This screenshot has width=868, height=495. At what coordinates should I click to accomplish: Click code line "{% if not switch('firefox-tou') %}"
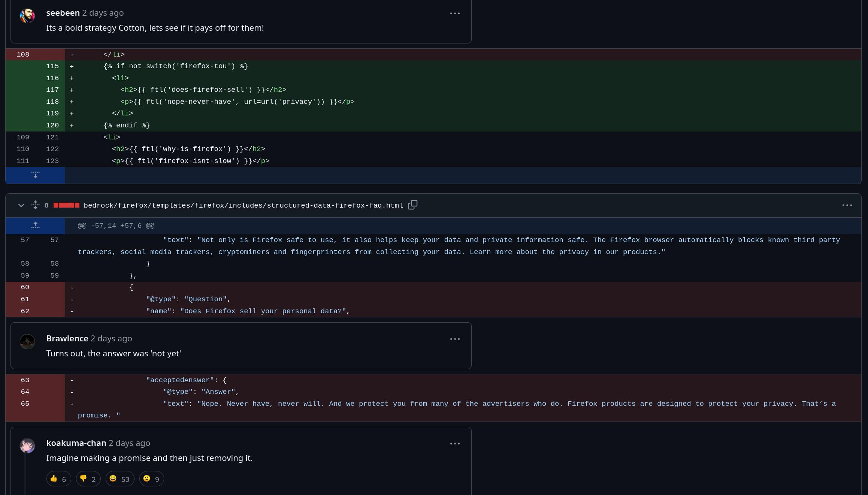tap(176, 66)
